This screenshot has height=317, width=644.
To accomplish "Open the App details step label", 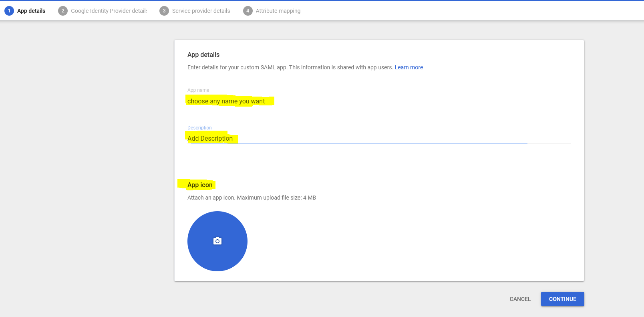I will (31, 11).
